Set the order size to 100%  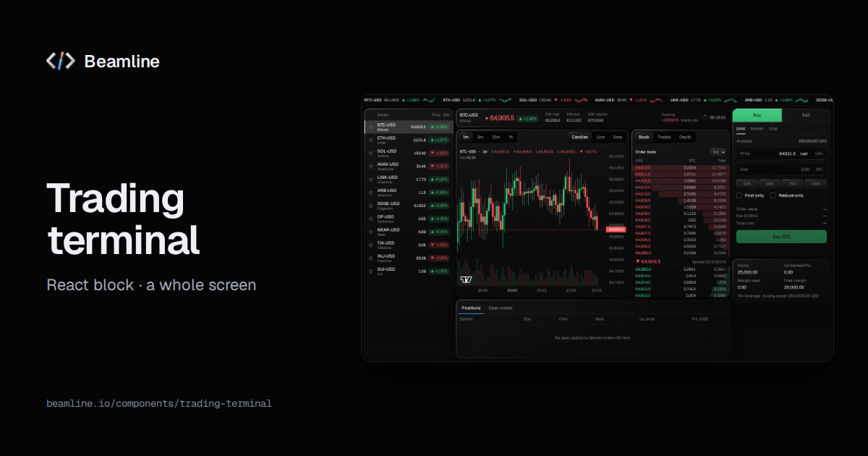(x=816, y=184)
